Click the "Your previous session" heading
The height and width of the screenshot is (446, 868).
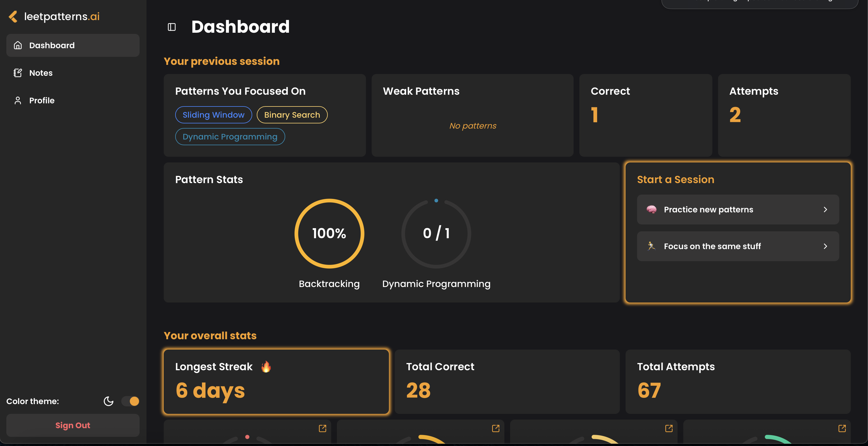tap(222, 61)
